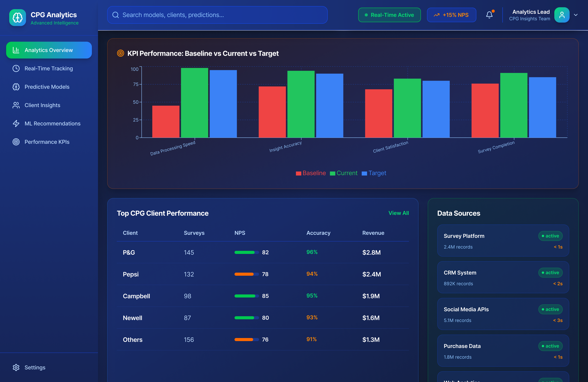Image resolution: width=588 pixels, height=382 pixels.
Task: Open Predictive Models via the brain icon
Action: [x=16, y=87]
